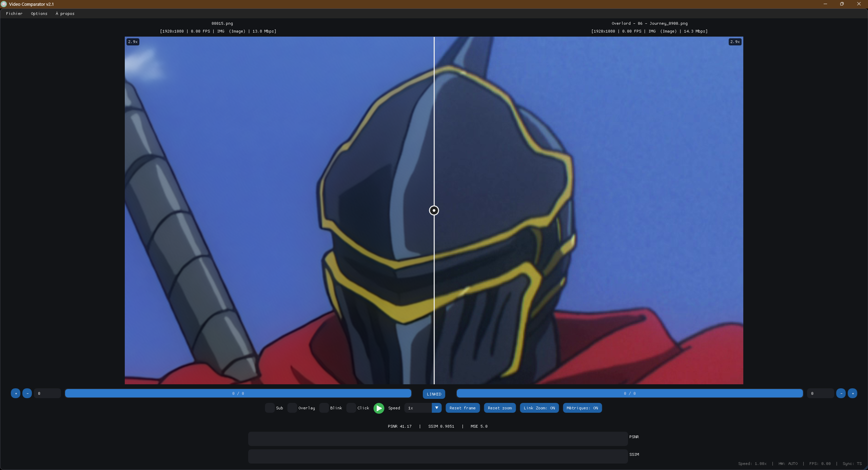This screenshot has width=868, height=470.
Task: Click the right frame offset input field
Action: pyautogui.click(x=820, y=393)
